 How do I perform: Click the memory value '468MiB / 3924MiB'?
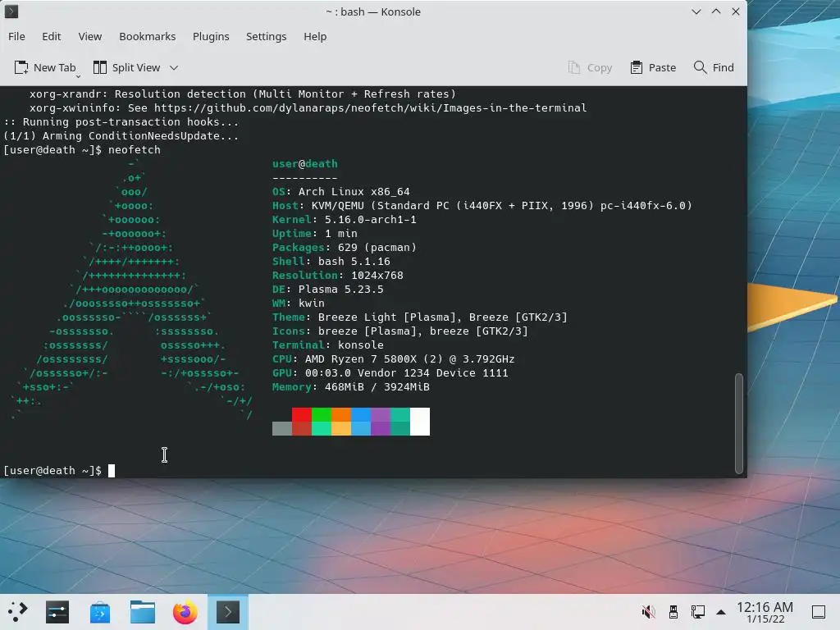click(377, 387)
